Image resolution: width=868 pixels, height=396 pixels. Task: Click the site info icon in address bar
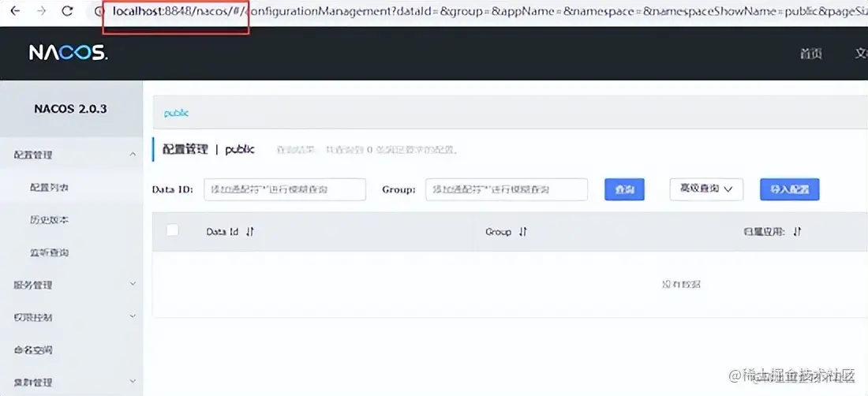[x=99, y=11]
